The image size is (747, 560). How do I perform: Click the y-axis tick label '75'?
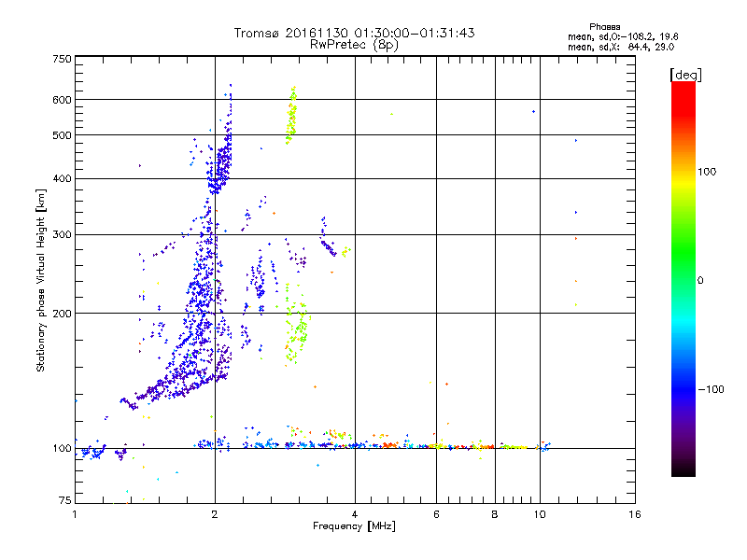(x=65, y=500)
